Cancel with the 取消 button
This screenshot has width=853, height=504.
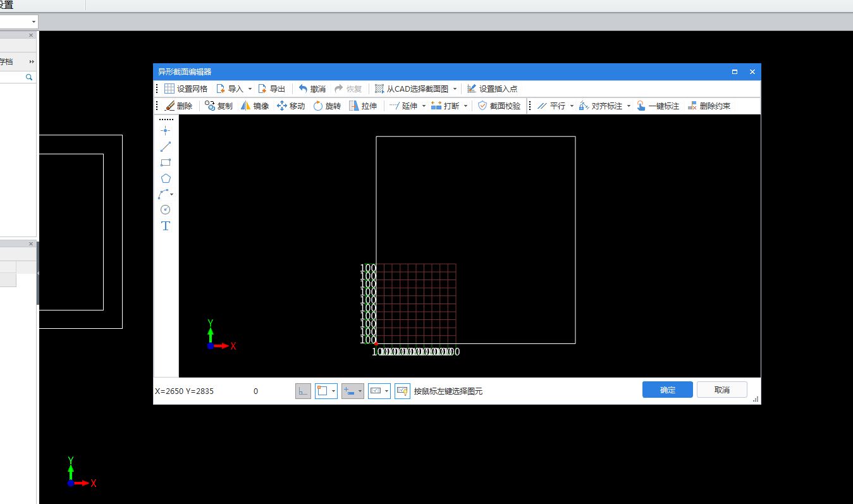coord(722,390)
